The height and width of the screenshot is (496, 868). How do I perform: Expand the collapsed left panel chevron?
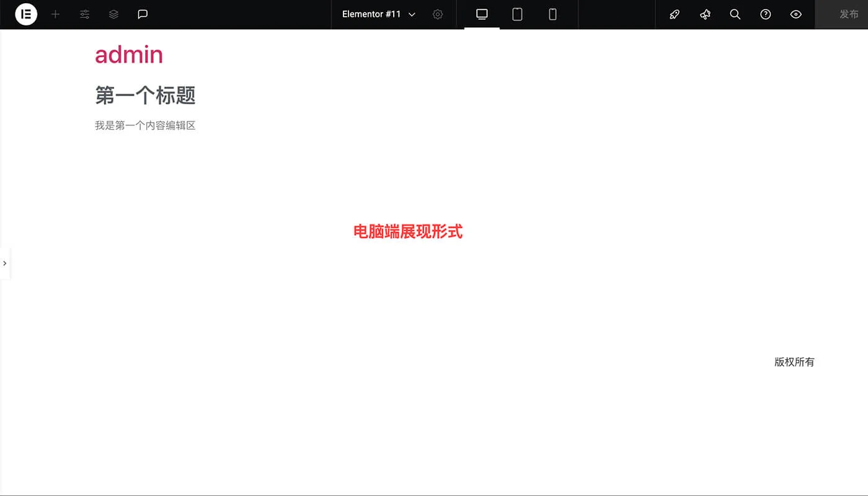click(5, 263)
